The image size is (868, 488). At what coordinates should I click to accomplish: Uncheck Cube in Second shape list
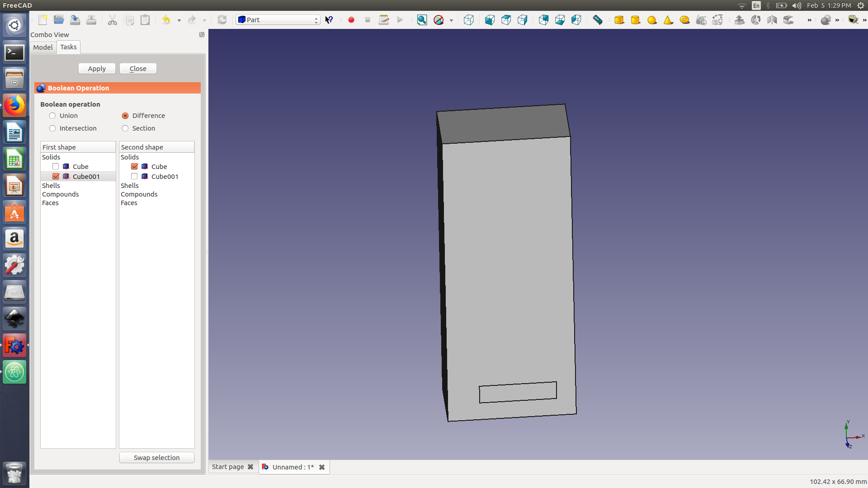tap(134, 166)
